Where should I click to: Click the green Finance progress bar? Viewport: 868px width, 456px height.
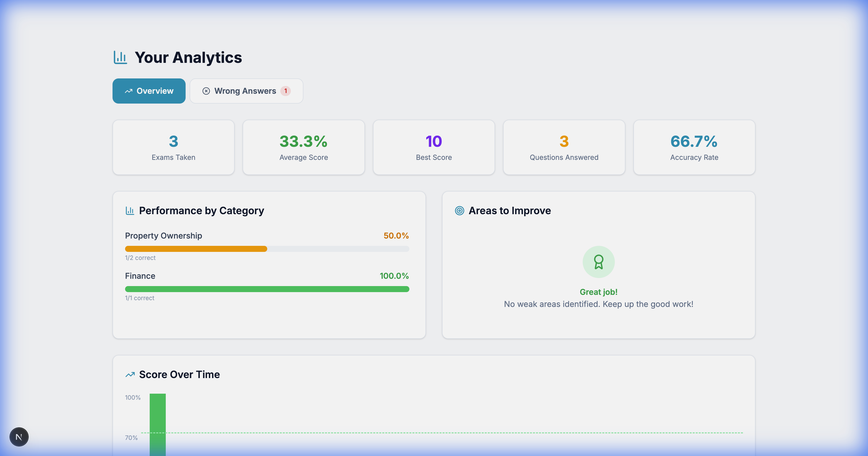[x=267, y=289]
